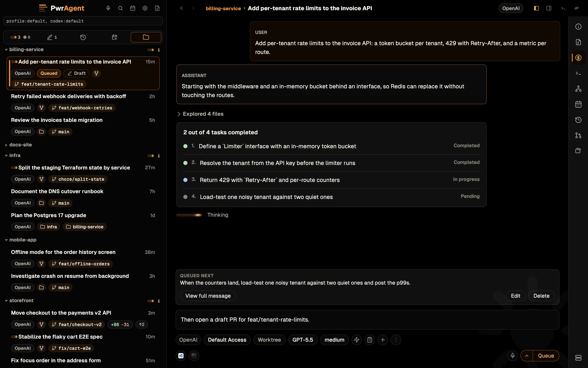Expand the Explored 4 files section

tap(201, 114)
